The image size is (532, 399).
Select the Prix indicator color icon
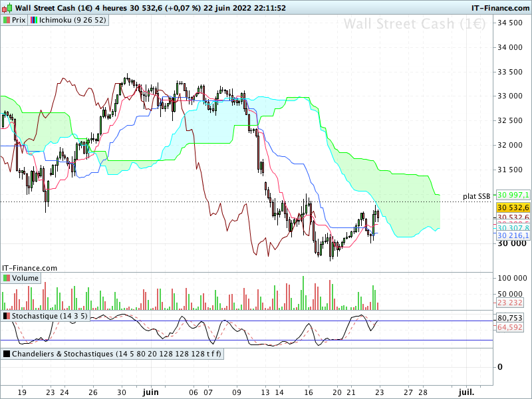point(7,20)
